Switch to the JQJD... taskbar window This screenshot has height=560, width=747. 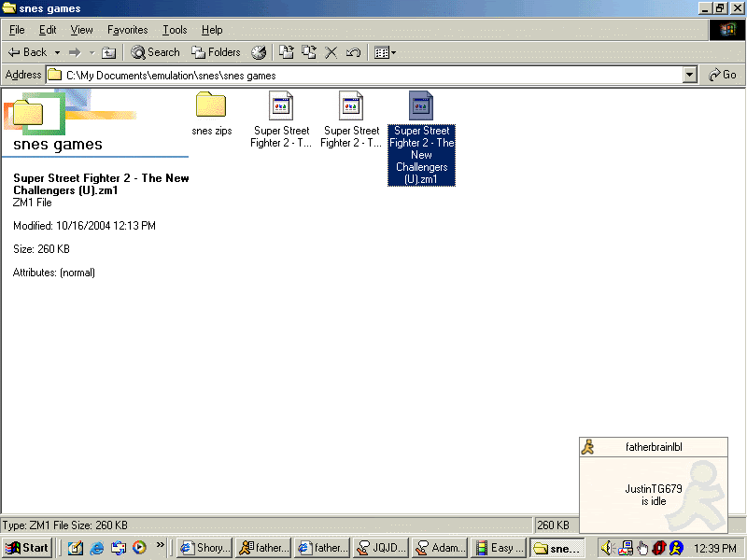click(382, 548)
